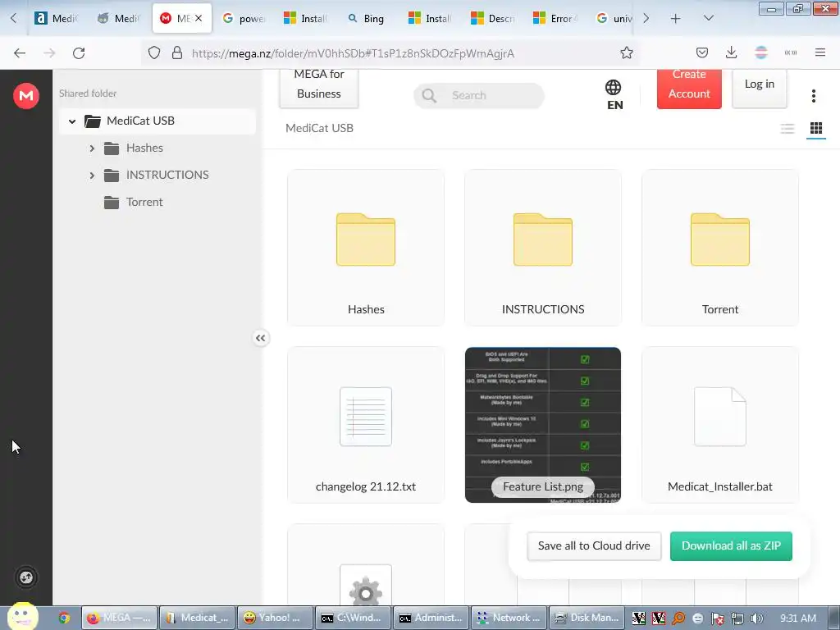Collapse the MediCat USB tree folder

click(x=72, y=121)
